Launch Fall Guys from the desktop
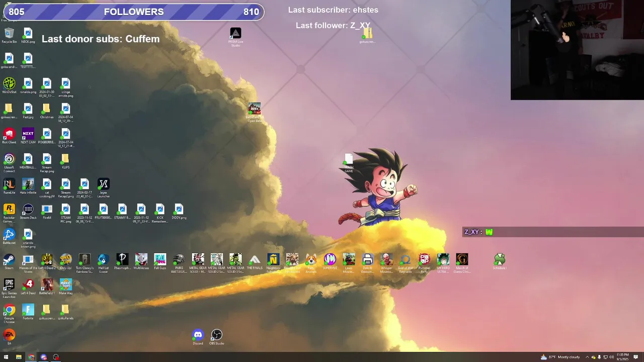Screen dimensions: 644x362 (160, 261)
